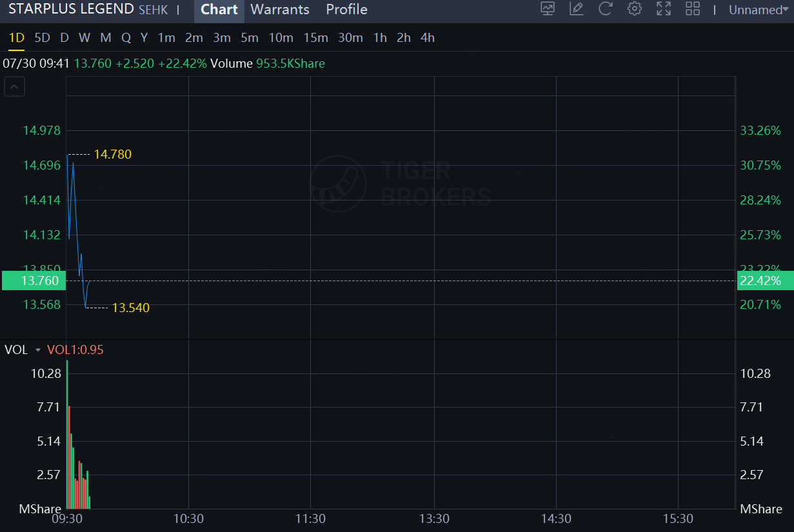Viewport: 794px width, 532px height.
Task: Click the 20.71% right axis label
Action: (x=760, y=304)
